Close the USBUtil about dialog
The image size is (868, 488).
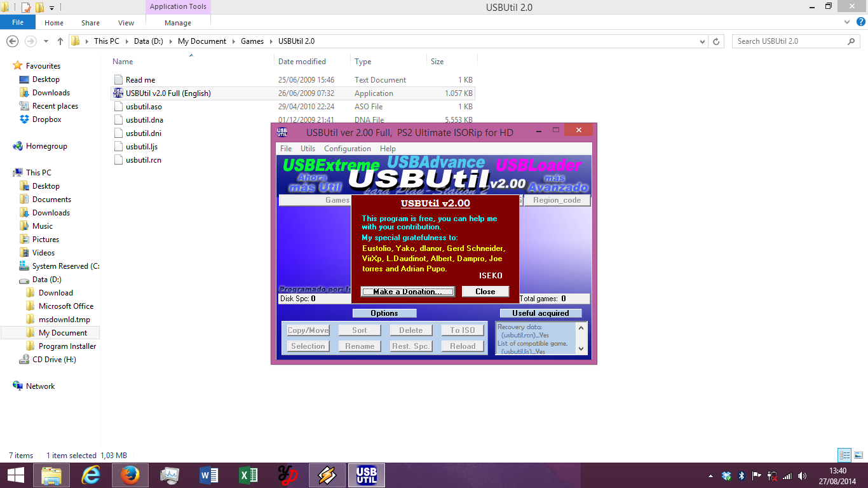(485, 292)
